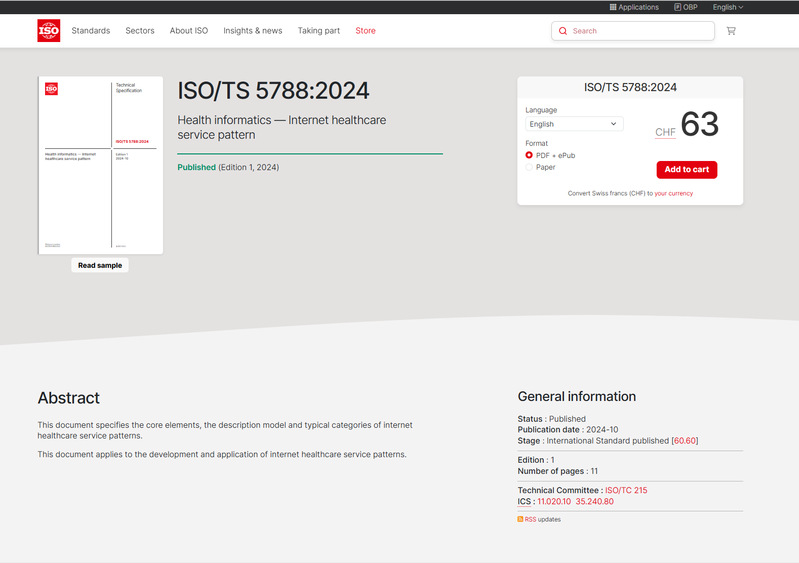
Task: Open the English site language menu
Action: click(727, 7)
